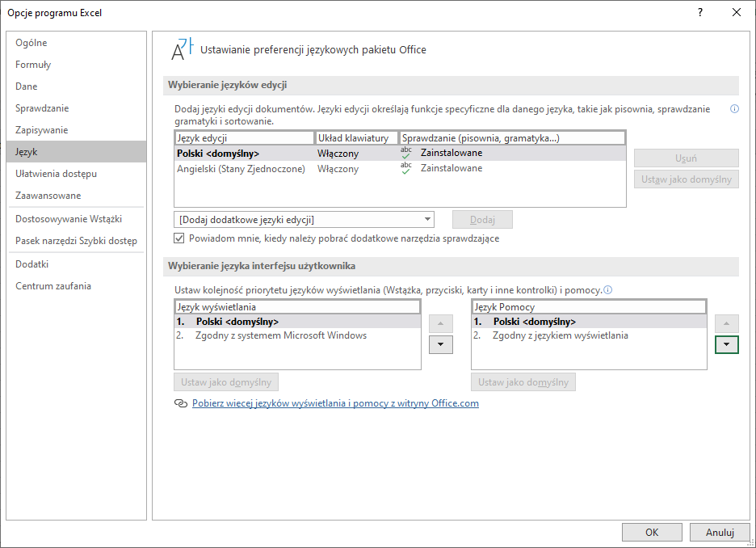Click the Język Pomocy list header
This screenshot has height=548, width=756.
click(589, 307)
